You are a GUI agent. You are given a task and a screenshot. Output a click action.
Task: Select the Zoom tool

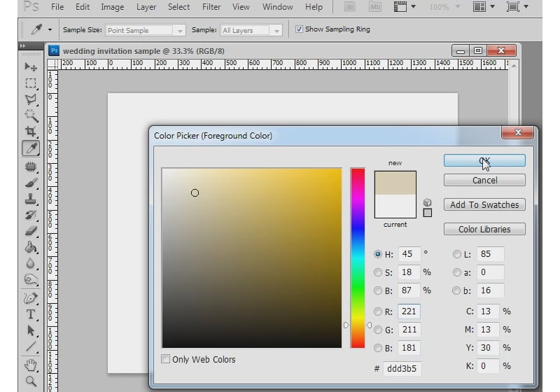click(x=31, y=381)
